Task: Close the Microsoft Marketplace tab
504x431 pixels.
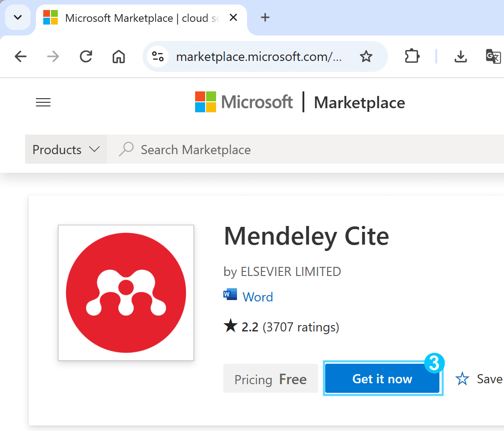Action: (x=233, y=17)
